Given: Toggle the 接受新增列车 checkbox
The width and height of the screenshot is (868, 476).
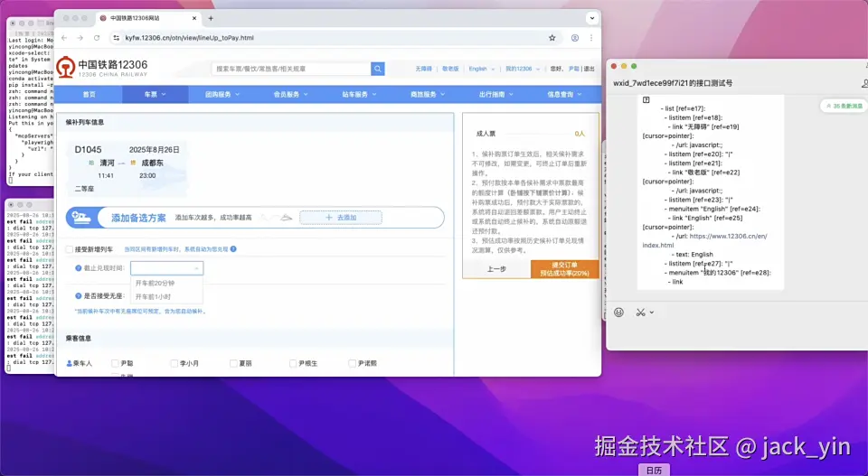Looking at the screenshot, I should (70, 249).
